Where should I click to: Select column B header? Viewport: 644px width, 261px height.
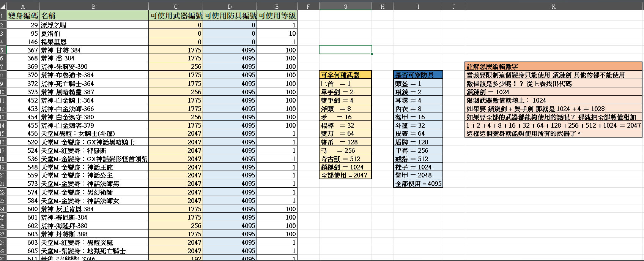pos(94,6)
